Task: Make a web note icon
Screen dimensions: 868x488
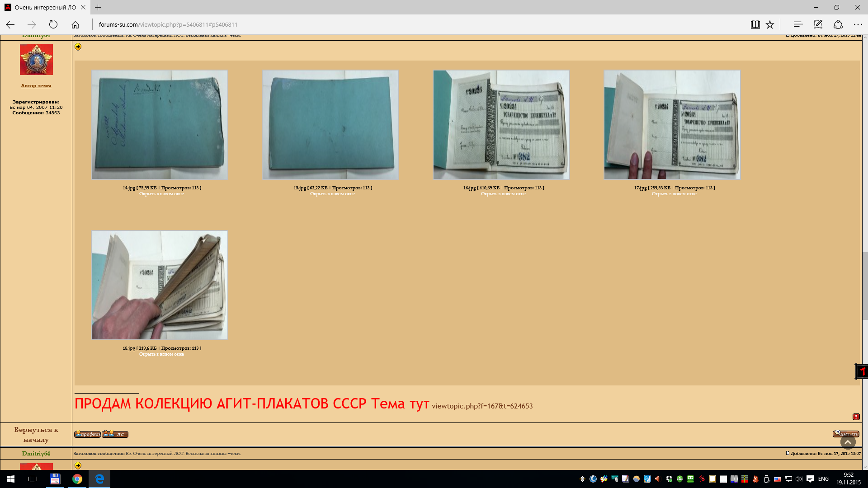Action: (x=818, y=24)
